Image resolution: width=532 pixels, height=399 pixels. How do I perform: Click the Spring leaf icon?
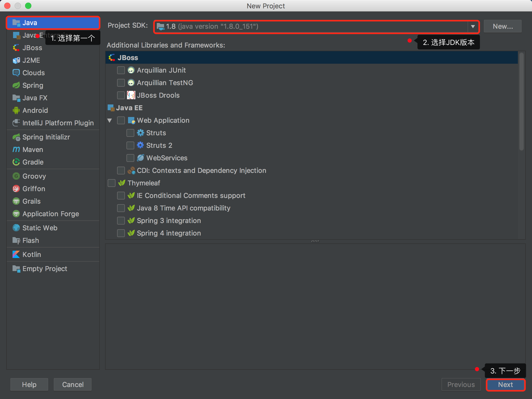coord(16,85)
